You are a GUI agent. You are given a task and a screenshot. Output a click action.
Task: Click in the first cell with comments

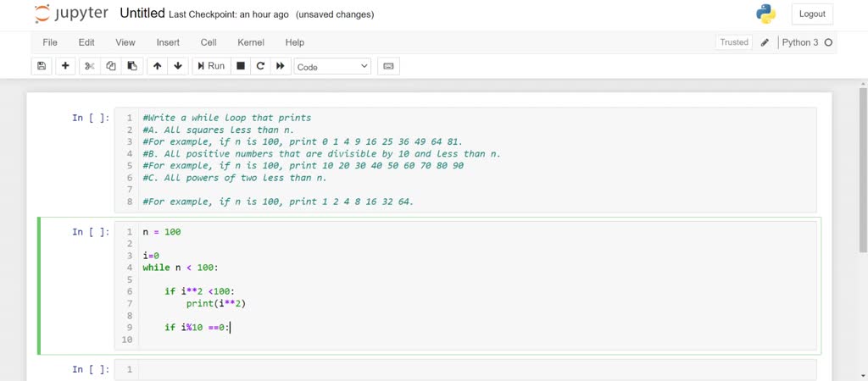pyautogui.click(x=465, y=160)
